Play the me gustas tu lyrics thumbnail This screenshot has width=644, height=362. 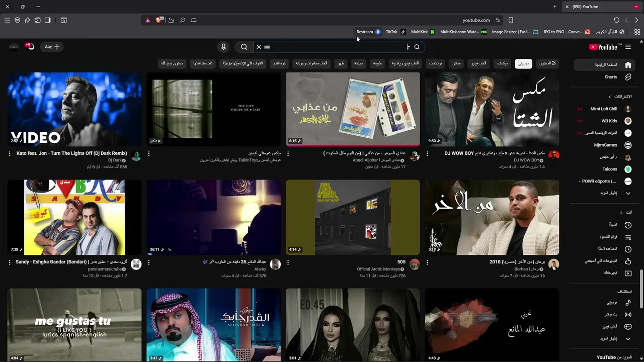[74, 325]
